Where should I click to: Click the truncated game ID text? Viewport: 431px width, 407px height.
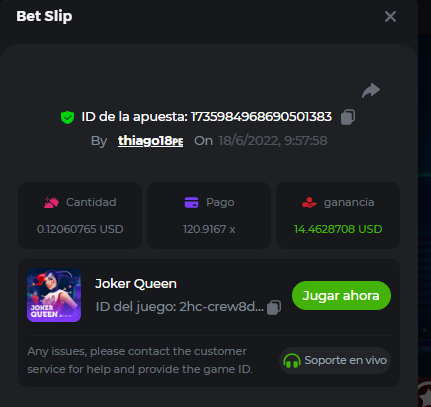point(180,307)
